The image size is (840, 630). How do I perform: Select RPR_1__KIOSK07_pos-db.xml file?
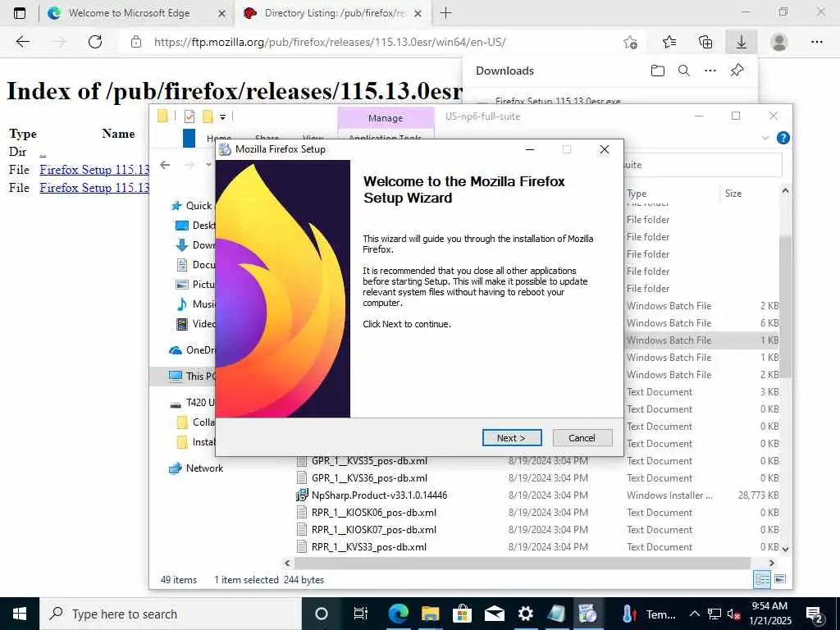point(373,530)
